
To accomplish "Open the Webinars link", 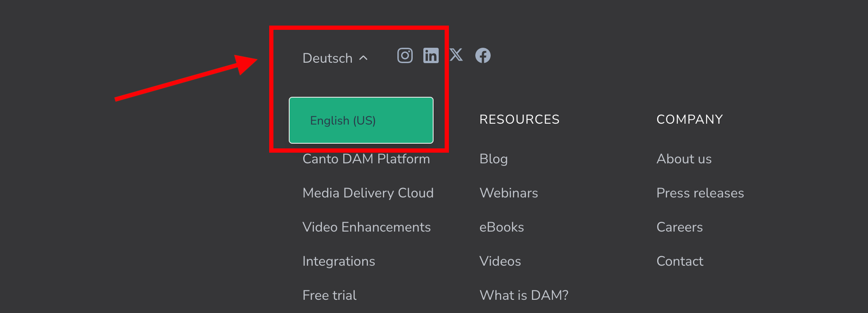I will (x=509, y=193).
